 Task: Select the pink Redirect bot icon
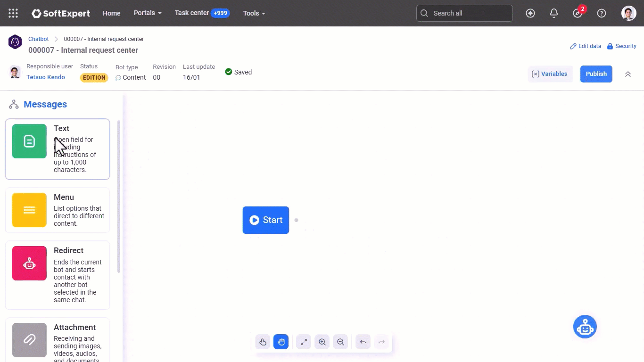click(29, 263)
